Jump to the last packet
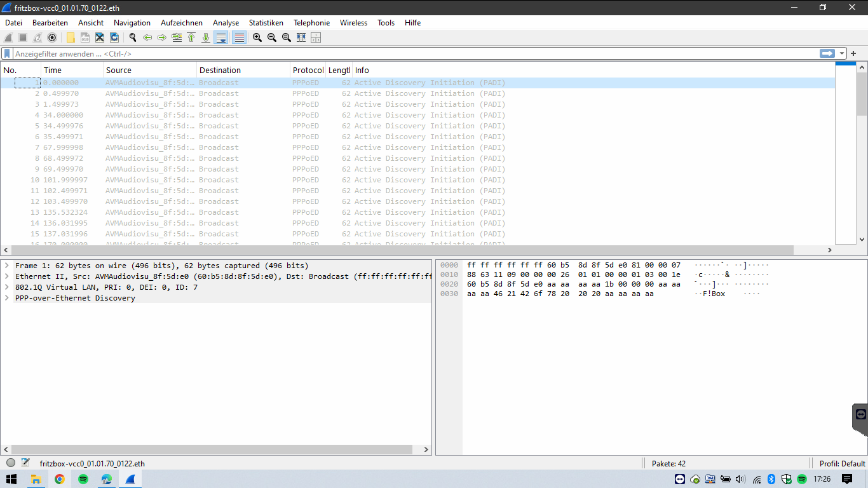868x488 pixels. point(206,37)
